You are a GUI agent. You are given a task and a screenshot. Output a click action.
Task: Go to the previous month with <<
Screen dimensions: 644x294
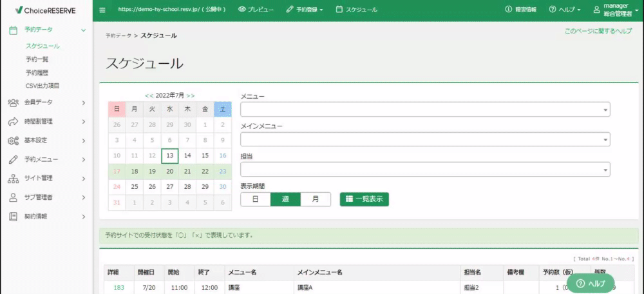tap(148, 95)
